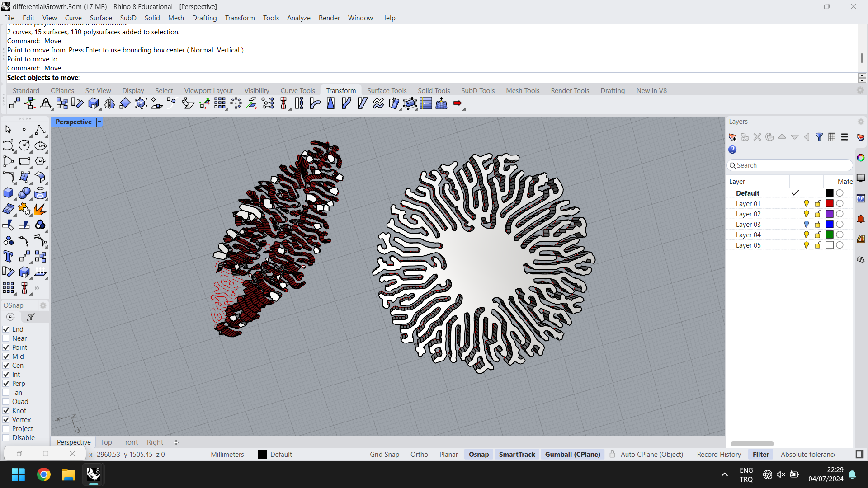This screenshot has width=868, height=488.
Task: Open the Perspective viewport dropdown arrow
Action: point(99,122)
